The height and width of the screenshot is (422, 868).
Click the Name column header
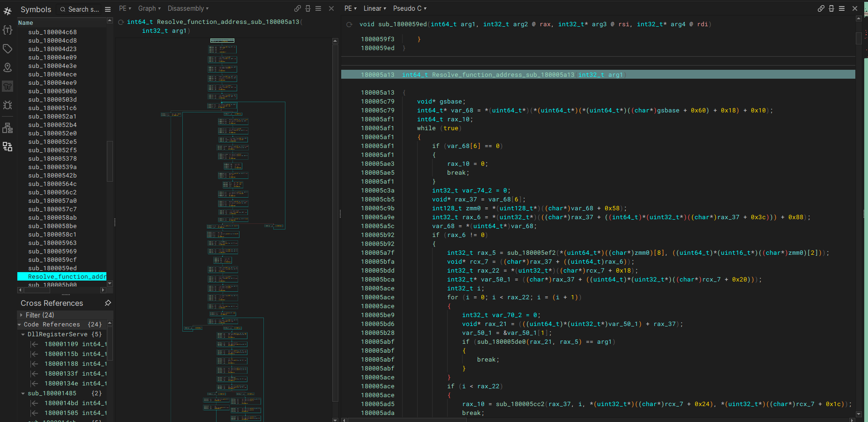pyautogui.click(x=62, y=23)
